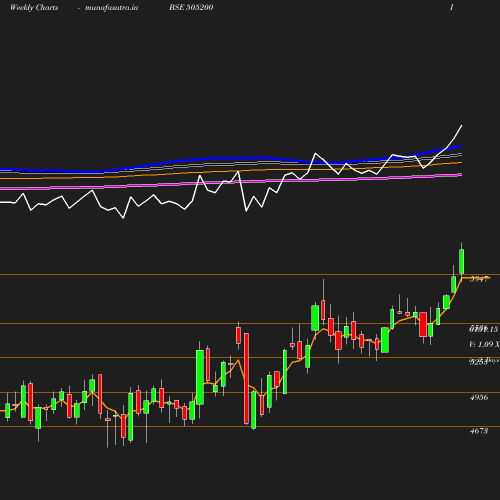
Task: Click the 'Weekly Charts' title text
Action: [x=34, y=8]
